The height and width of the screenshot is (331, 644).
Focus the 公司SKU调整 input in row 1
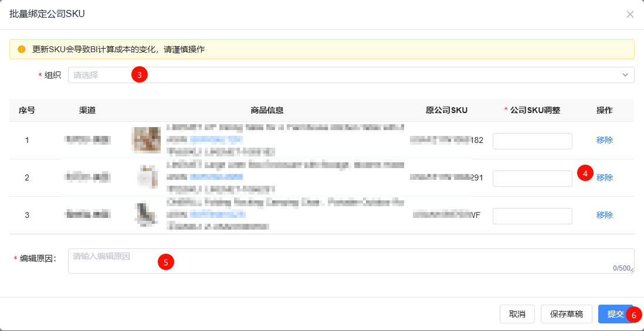[x=532, y=141]
